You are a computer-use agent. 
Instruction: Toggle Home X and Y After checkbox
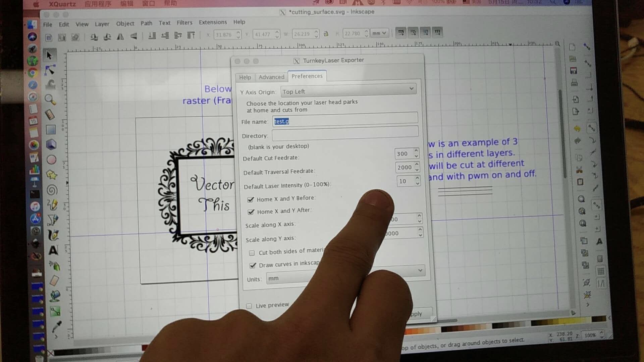coord(251,212)
